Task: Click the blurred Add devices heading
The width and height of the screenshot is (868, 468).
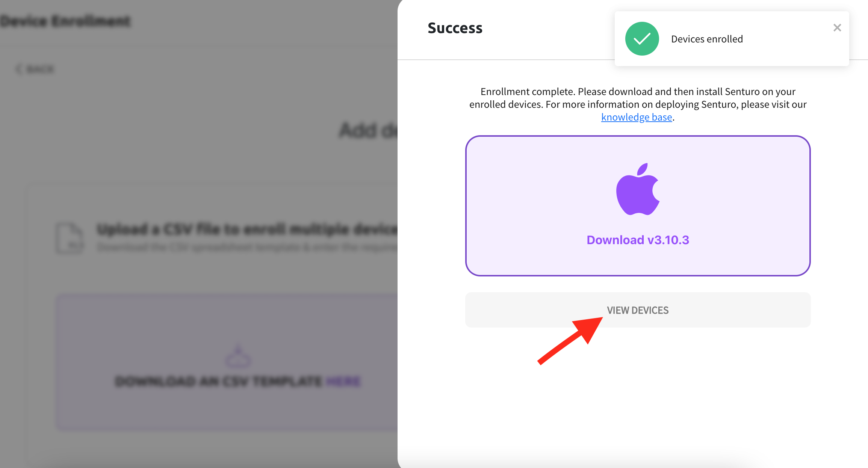Action: point(368,131)
